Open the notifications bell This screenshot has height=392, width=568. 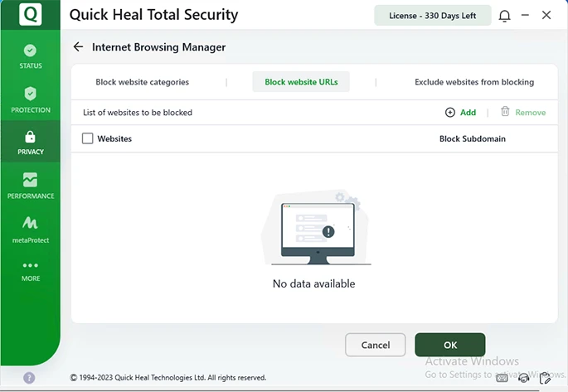coord(505,16)
